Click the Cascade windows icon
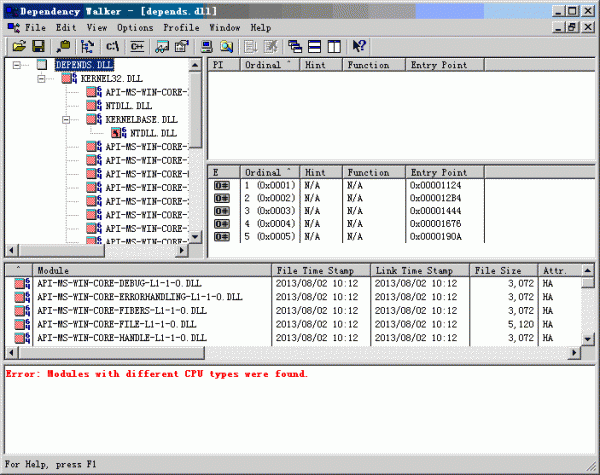 (x=295, y=46)
